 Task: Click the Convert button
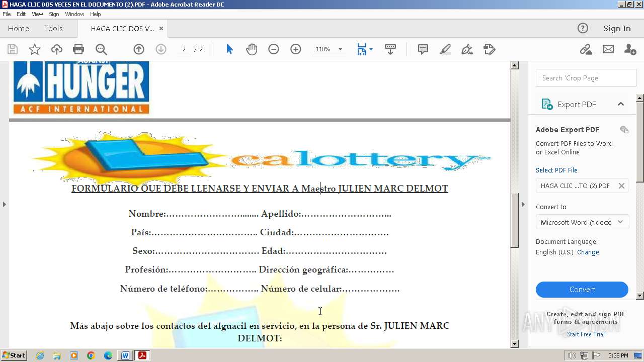pyautogui.click(x=582, y=290)
